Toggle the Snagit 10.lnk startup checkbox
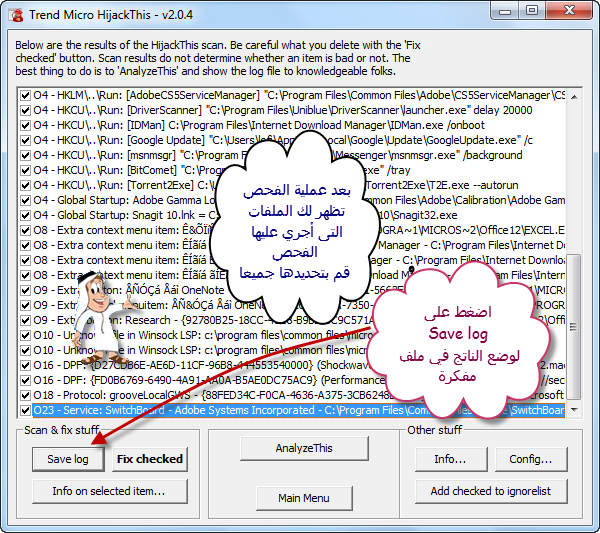The width and height of the screenshot is (600, 533). [x=25, y=215]
